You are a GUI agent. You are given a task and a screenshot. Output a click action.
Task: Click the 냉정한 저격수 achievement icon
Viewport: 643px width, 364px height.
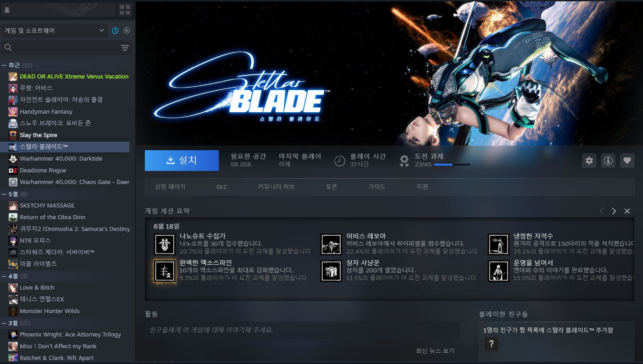[498, 244]
